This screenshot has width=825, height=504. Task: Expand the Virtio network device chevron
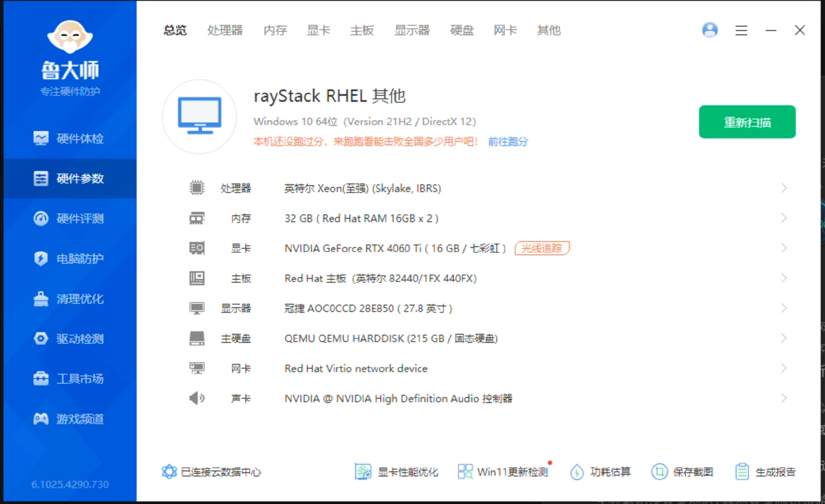click(784, 368)
